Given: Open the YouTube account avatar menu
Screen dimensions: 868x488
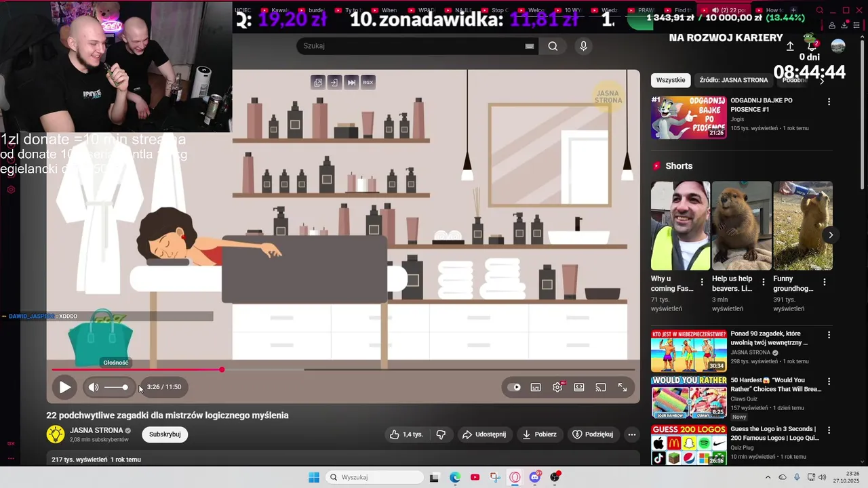Looking at the screenshot, I should click(838, 46).
